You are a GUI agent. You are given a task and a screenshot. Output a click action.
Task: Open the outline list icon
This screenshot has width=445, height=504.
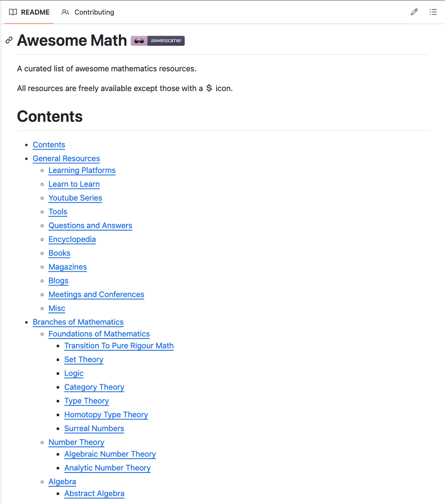tap(433, 12)
